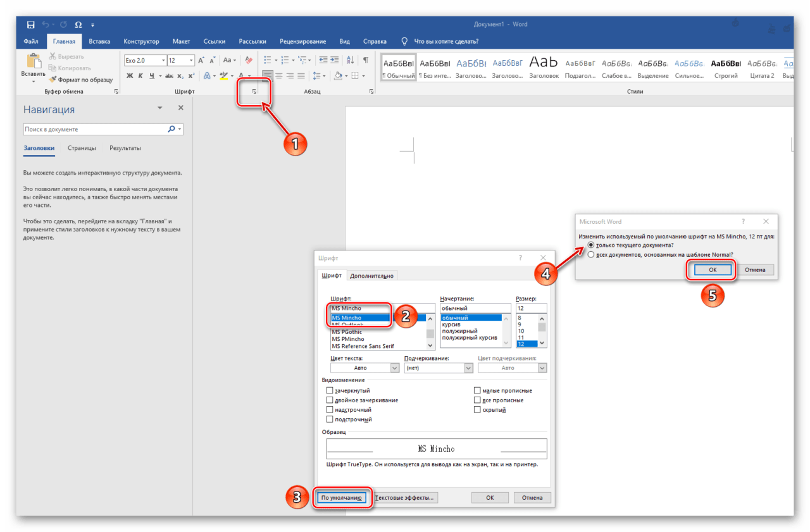The image size is (810, 532).
Task: Apply yellow text highlight color
Action: coord(223,76)
